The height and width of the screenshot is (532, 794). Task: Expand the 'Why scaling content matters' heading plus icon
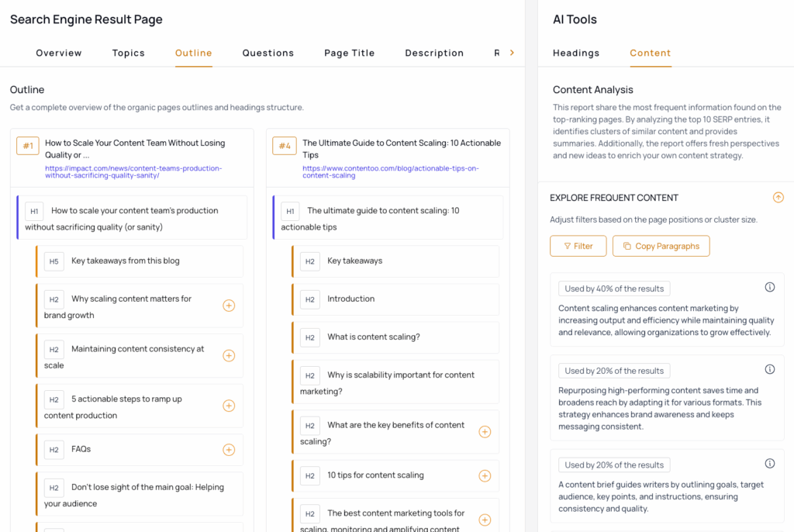[229, 306]
